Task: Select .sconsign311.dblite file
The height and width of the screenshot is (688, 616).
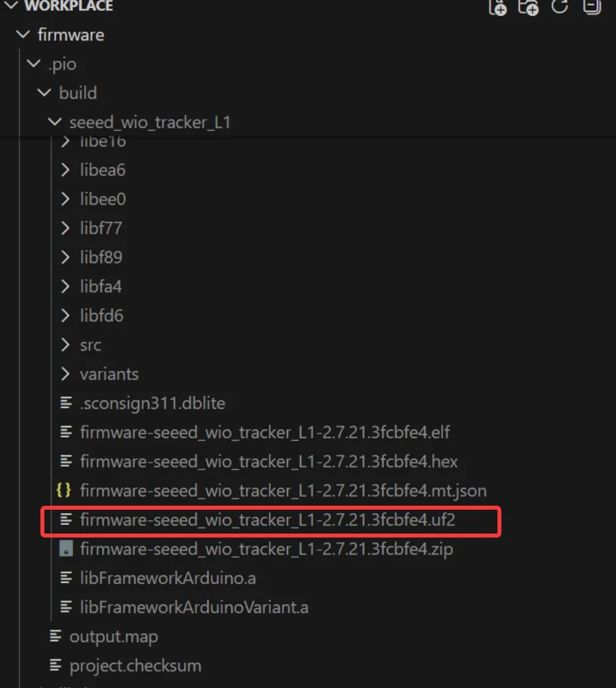Action: click(x=152, y=403)
